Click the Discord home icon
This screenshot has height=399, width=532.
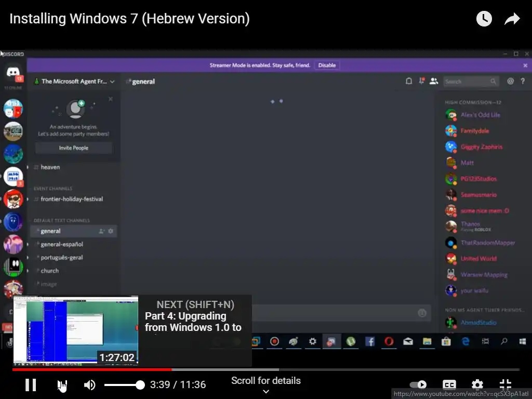[13, 72]
